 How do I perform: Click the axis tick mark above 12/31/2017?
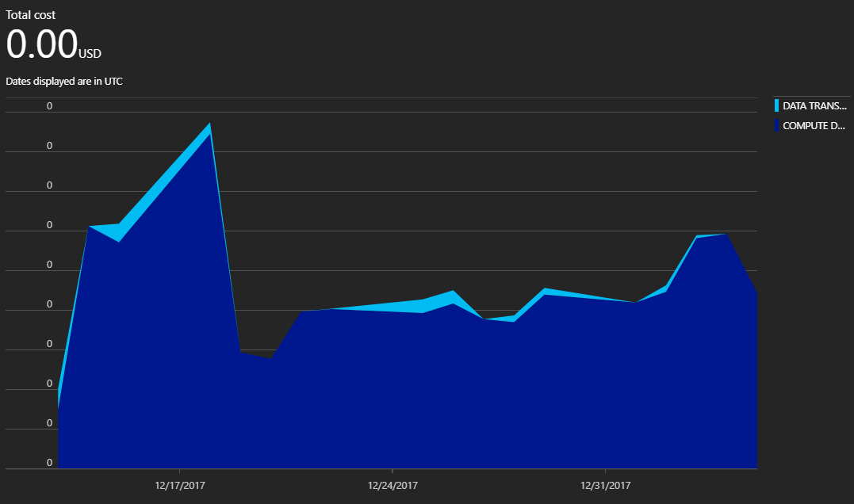[x=605, y=471]
